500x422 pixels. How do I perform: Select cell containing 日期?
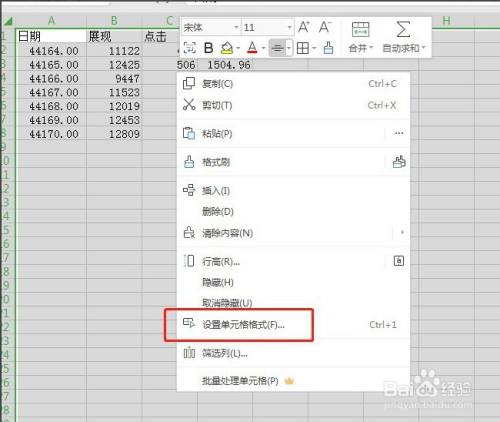point(51,36)
